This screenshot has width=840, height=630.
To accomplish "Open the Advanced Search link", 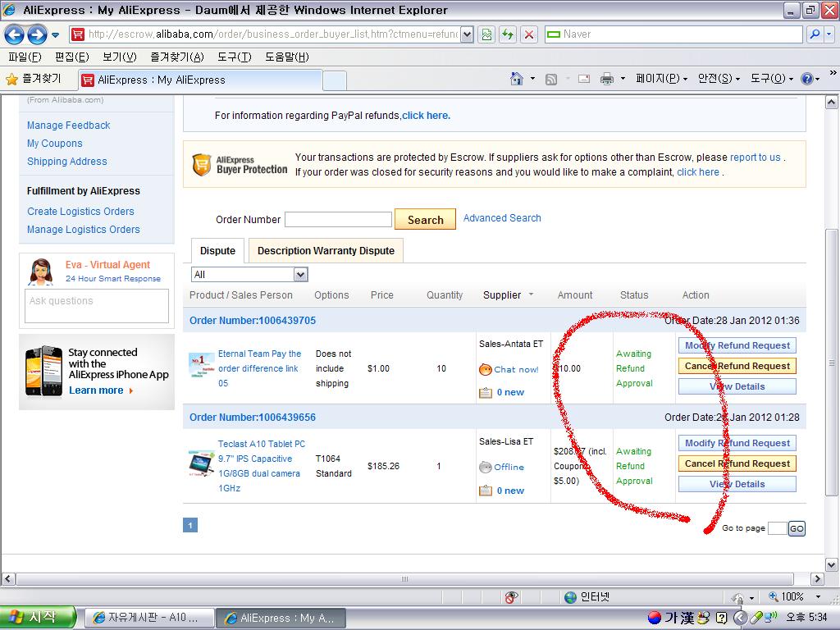I will tap(502, 218).
